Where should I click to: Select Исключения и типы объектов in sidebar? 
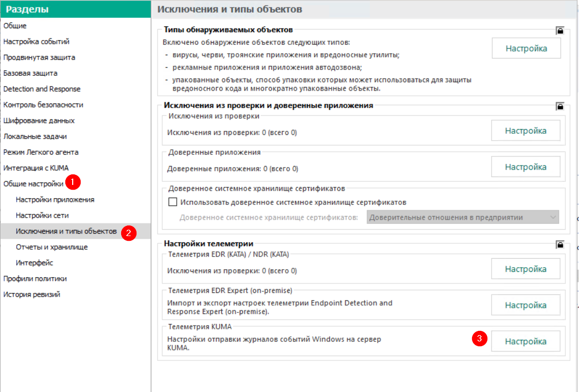tap(66, 231)
